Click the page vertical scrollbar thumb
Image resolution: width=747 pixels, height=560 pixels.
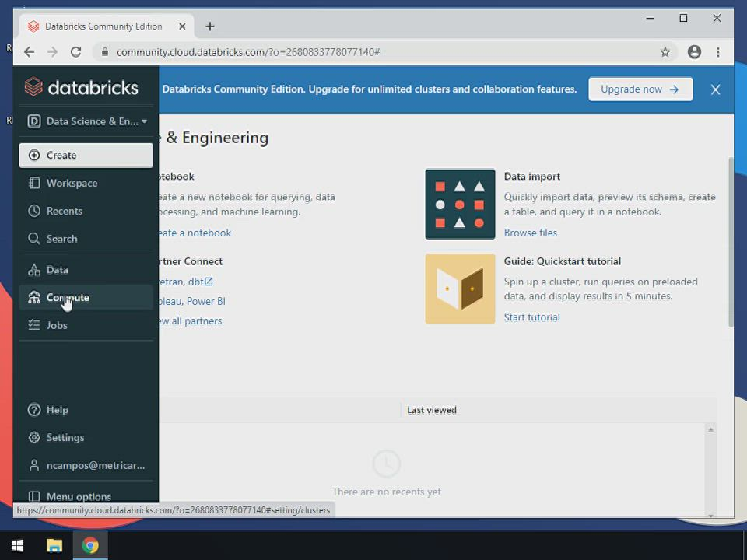click(731, 242)
